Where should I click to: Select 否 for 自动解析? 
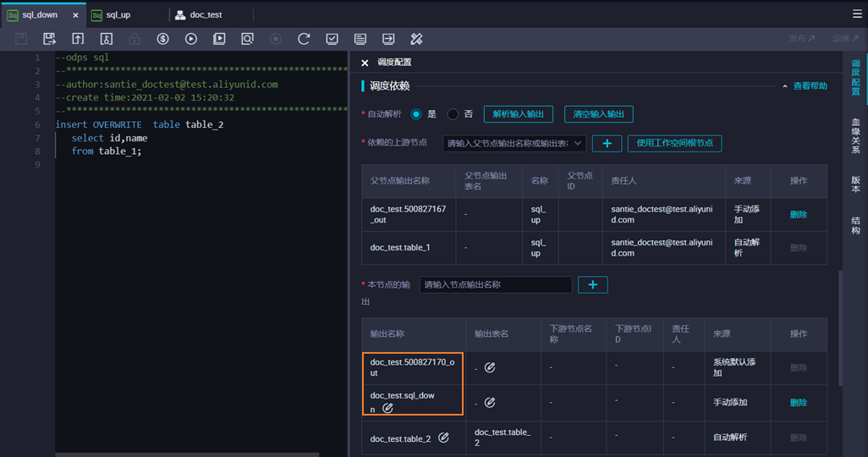(453, 114)
